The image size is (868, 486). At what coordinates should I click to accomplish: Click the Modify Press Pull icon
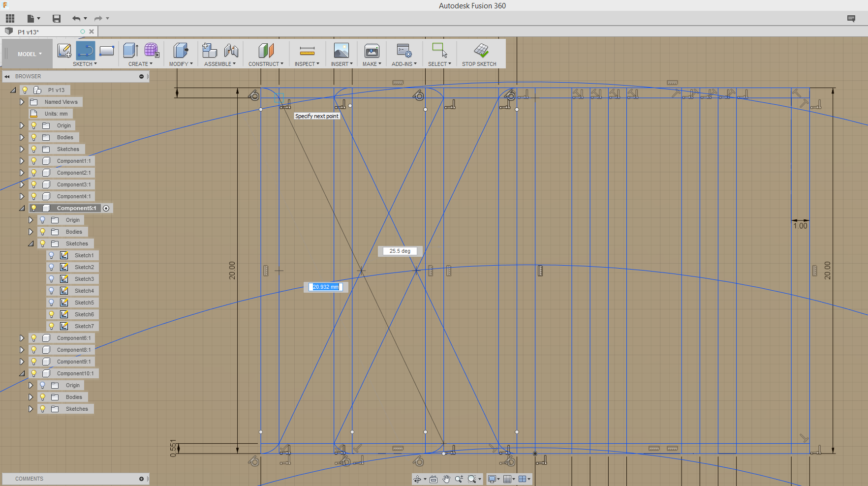(x=181, y=51)
